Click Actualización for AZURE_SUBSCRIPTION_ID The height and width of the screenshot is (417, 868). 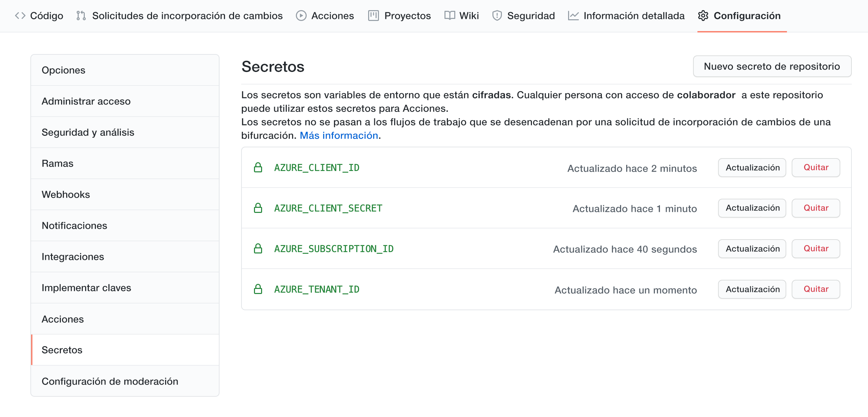752,249
